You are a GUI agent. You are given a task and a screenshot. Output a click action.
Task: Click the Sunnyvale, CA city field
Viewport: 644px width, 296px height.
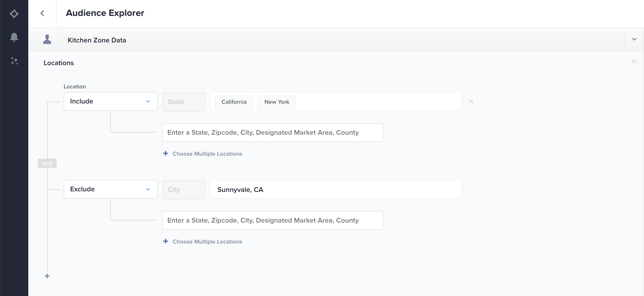[336, 190]
